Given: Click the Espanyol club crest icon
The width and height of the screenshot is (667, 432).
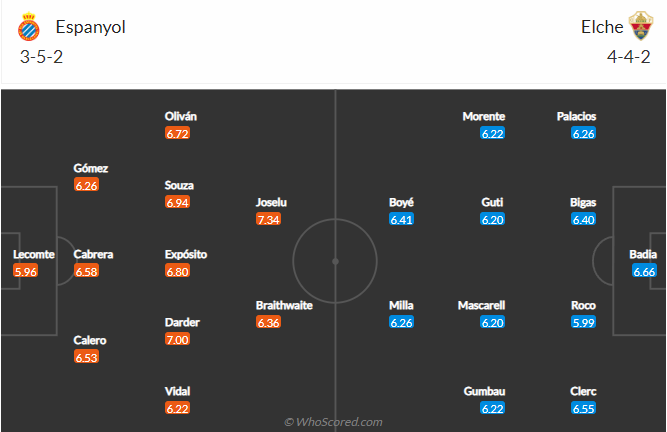Looking at the screenshot, I should tap(32, 27).
